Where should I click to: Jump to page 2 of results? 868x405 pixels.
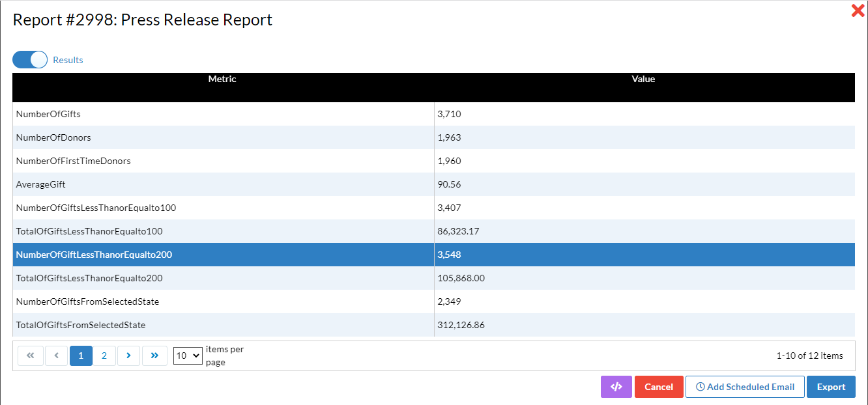point(104,356)
